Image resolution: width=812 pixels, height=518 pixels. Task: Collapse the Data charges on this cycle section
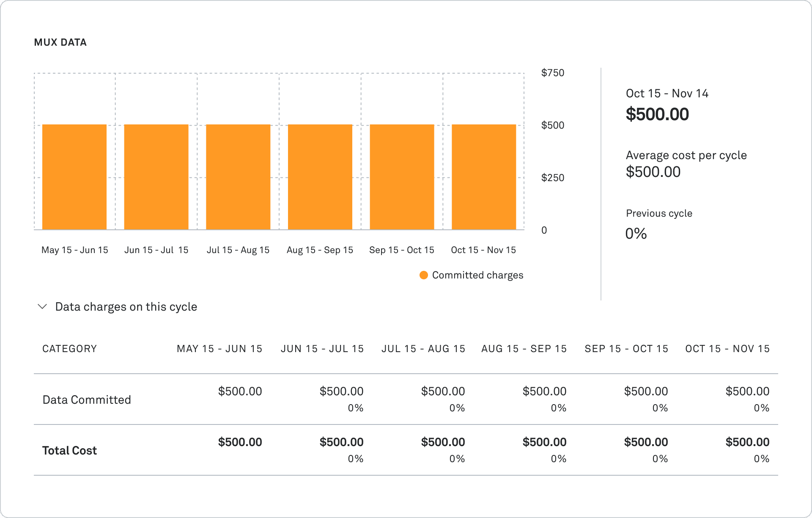pyautogui.click(x=42, y=306)
